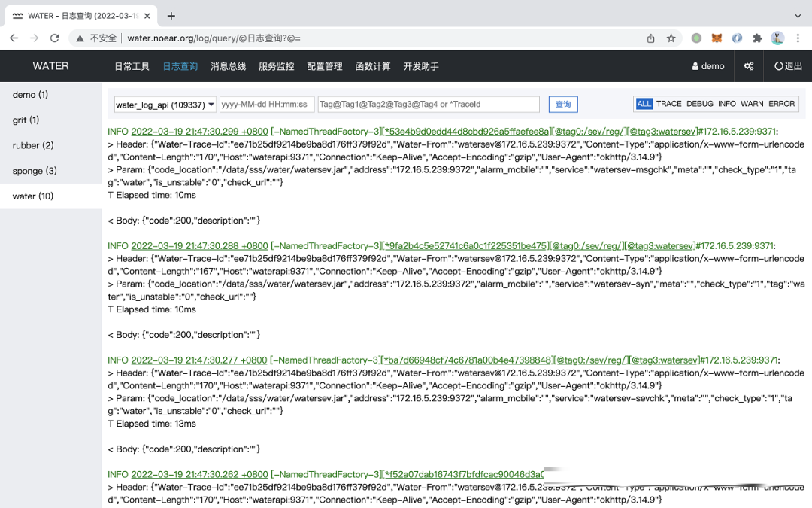Open the settings gears icon in header
Viewport: 812px width, 508px height.
(749, 66)
